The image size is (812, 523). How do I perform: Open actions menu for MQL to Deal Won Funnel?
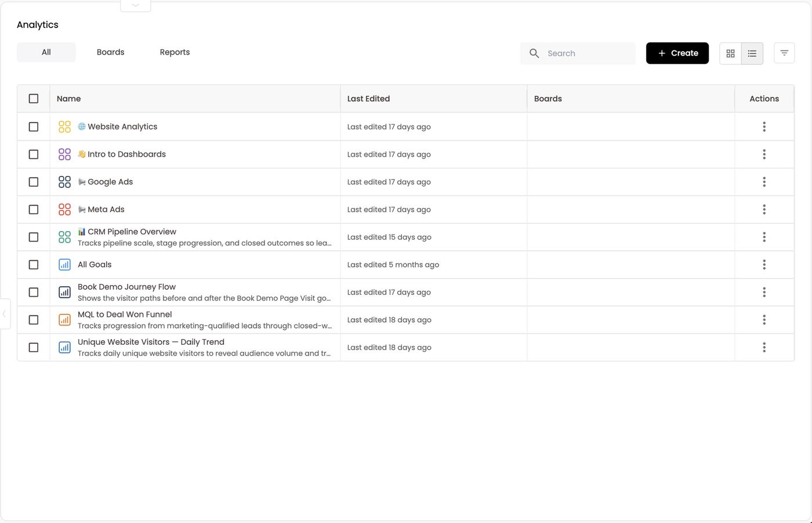click(x=764, y=320)
